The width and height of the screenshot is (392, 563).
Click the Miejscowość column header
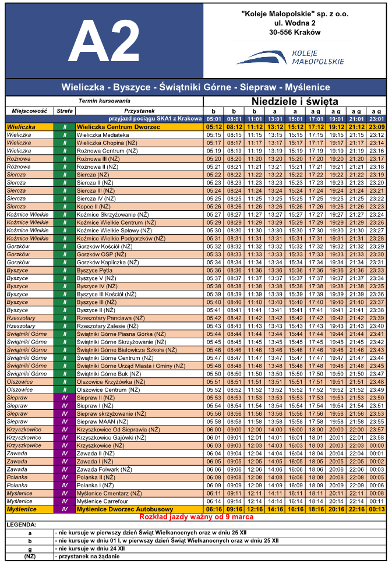[29, 110]
